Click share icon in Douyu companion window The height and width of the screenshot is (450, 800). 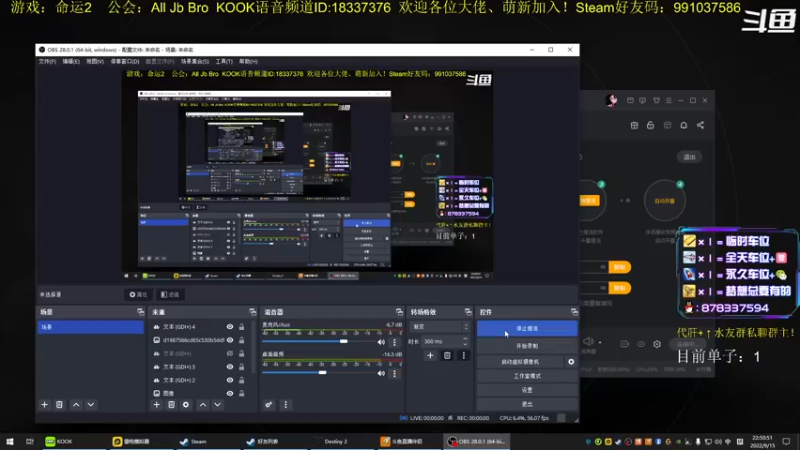pos(701,125)
